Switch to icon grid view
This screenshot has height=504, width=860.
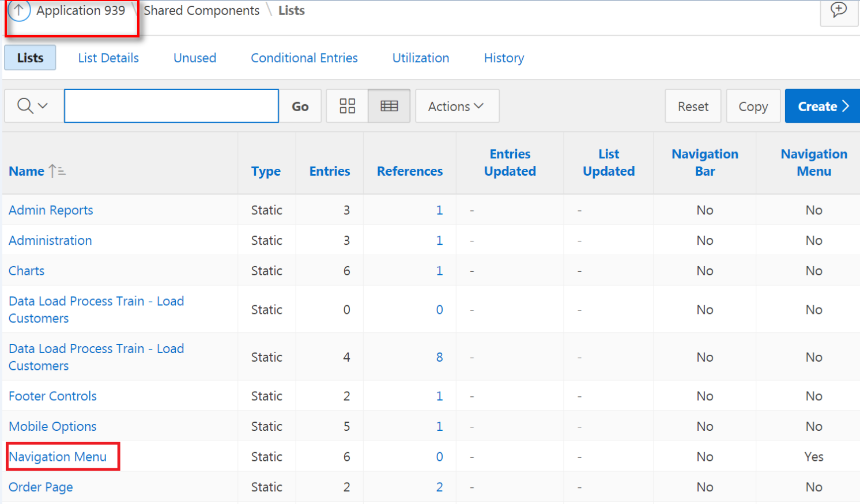tap(347, 106)
